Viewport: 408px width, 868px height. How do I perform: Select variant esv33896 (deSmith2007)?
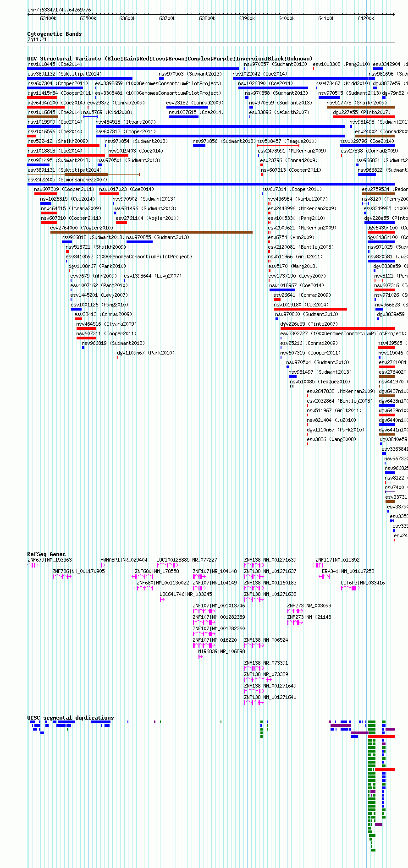point(279,112)
